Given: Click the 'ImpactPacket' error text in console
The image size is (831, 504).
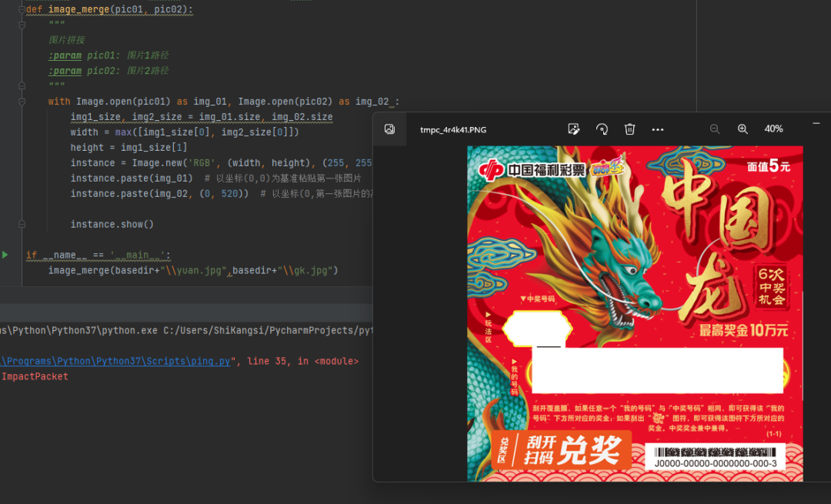Looking at the screenshot, I should click(x=35, y=376).
